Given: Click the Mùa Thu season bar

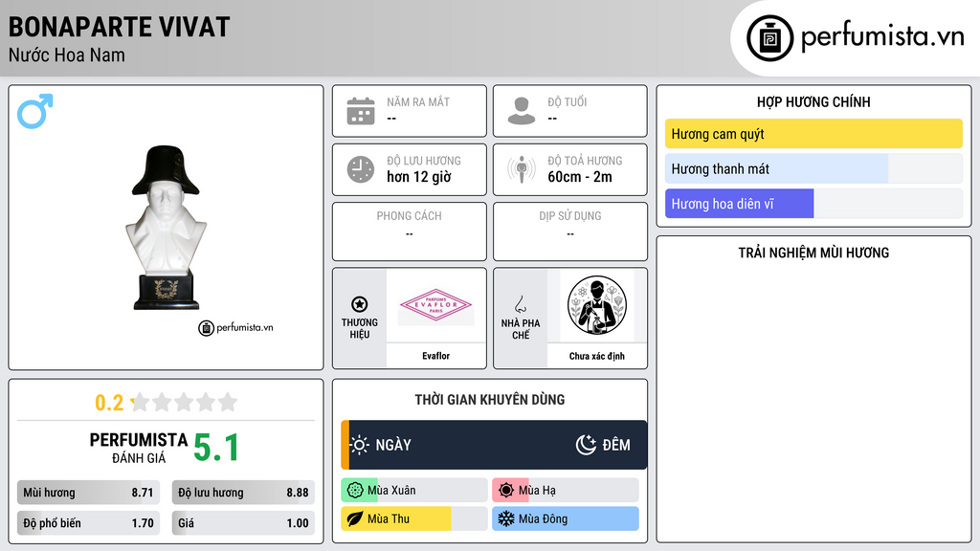Looking at the screenshot, I should click(414, 519).
